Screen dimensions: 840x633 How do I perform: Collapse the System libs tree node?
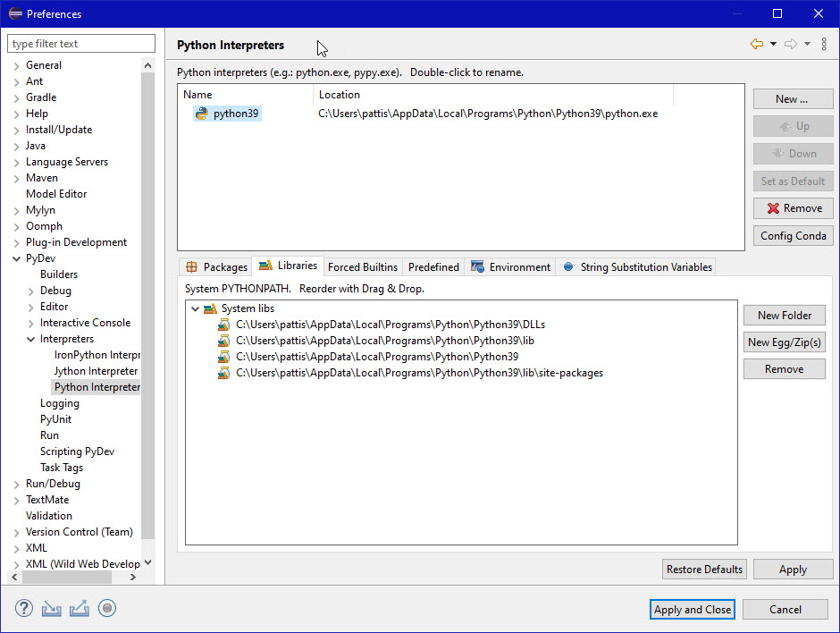196,308
